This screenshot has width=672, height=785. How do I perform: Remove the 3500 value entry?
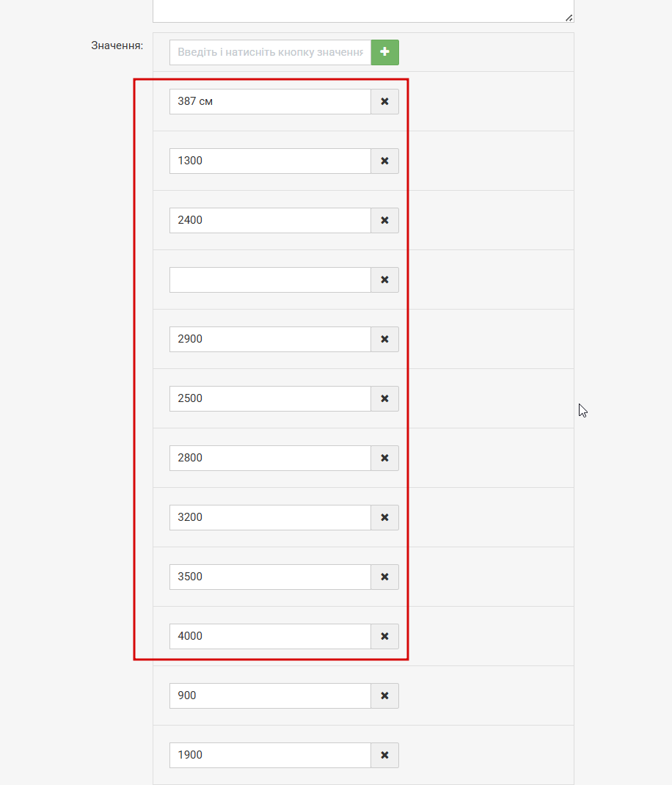click(x=384, y=577)
